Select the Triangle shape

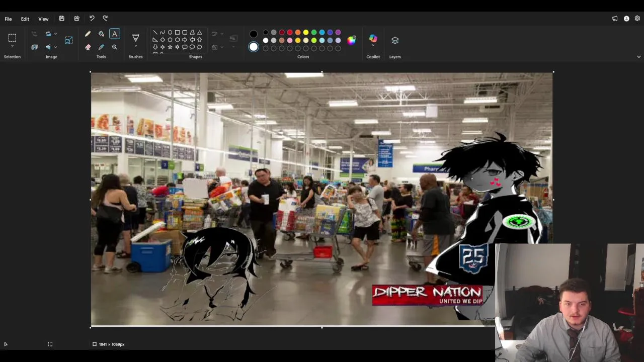click(200, 33)
